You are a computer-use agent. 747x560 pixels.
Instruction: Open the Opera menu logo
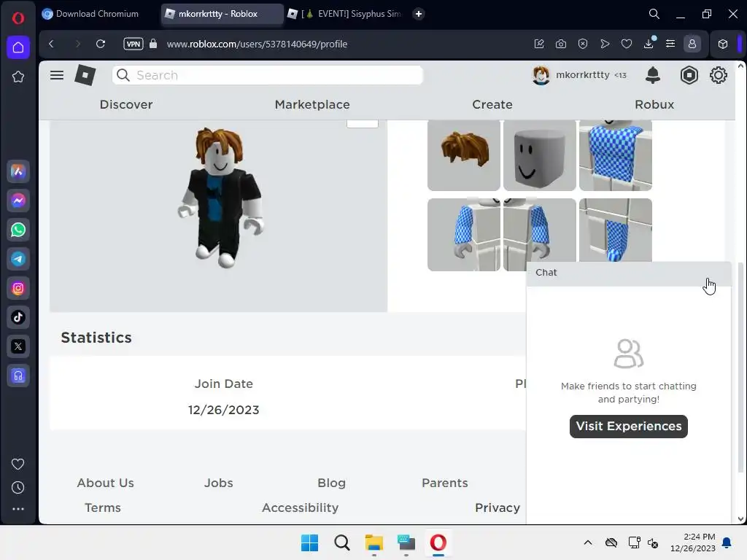18,18
